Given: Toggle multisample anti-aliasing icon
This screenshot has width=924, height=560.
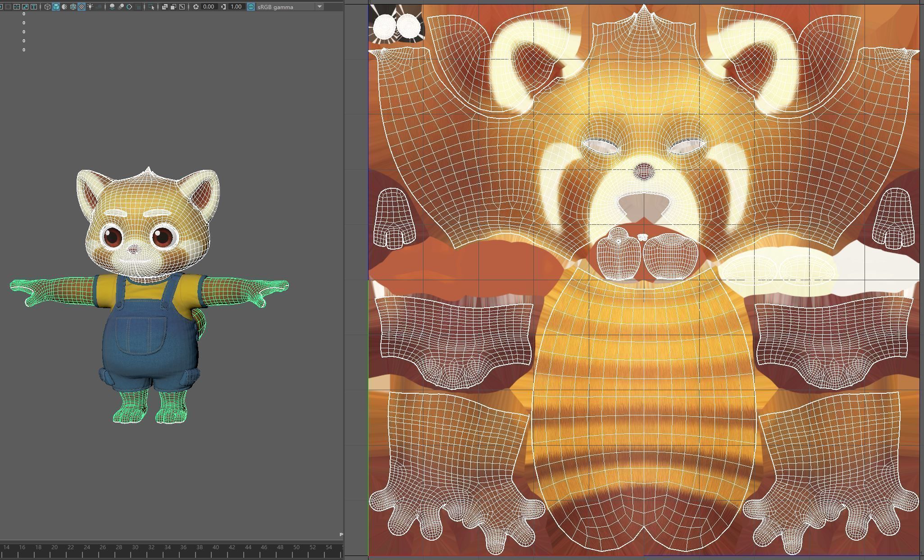Looking at the screenshot, I should click(x=129, y=7).
